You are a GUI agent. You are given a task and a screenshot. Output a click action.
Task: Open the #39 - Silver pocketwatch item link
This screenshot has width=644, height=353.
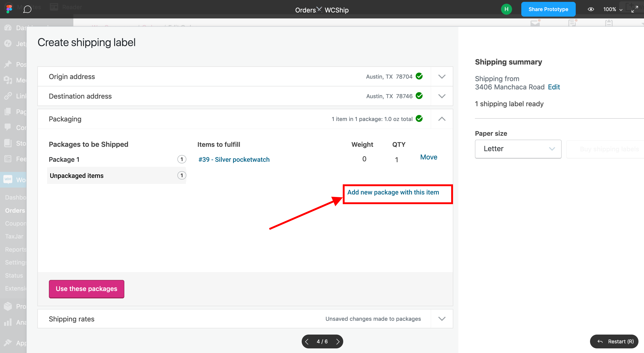tap(234, 159)
